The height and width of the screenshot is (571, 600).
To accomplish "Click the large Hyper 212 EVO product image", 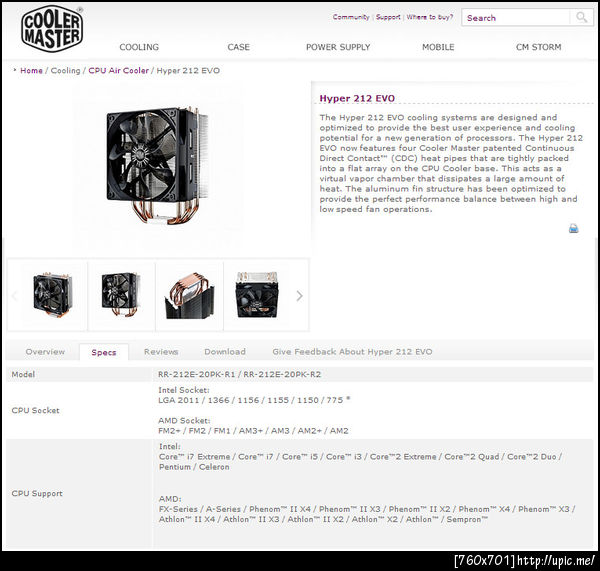I will (x=157, y=165).
